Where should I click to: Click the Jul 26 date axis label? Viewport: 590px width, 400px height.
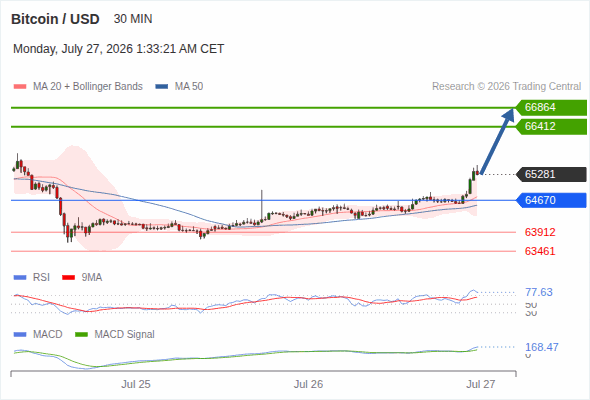308,384
